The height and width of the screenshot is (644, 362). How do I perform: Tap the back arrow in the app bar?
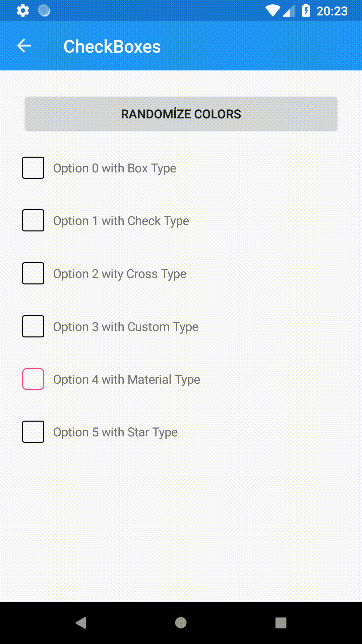(x=24, y=46)
